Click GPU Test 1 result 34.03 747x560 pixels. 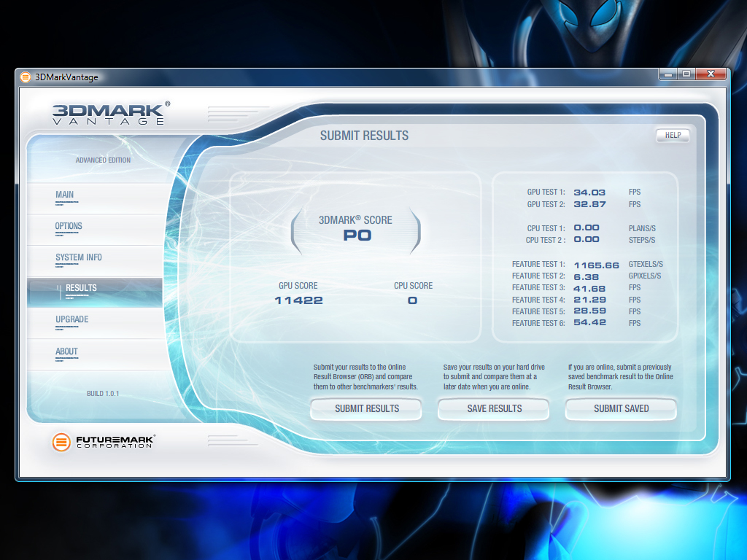pyautogui.click(x=589, y=192)
